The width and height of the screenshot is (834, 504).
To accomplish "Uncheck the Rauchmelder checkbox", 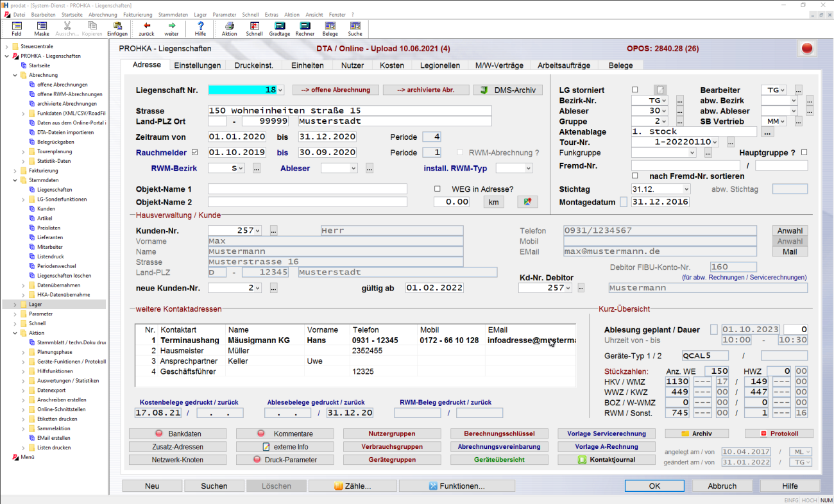I will tap(195, 153).
